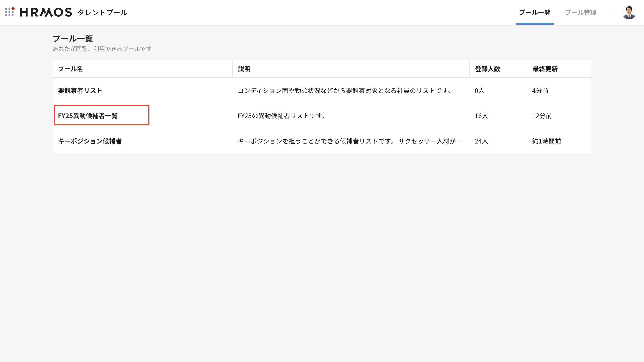The image size is (644, 362).
Task: Click the 登録人数 column header
Action: (487, 69)
